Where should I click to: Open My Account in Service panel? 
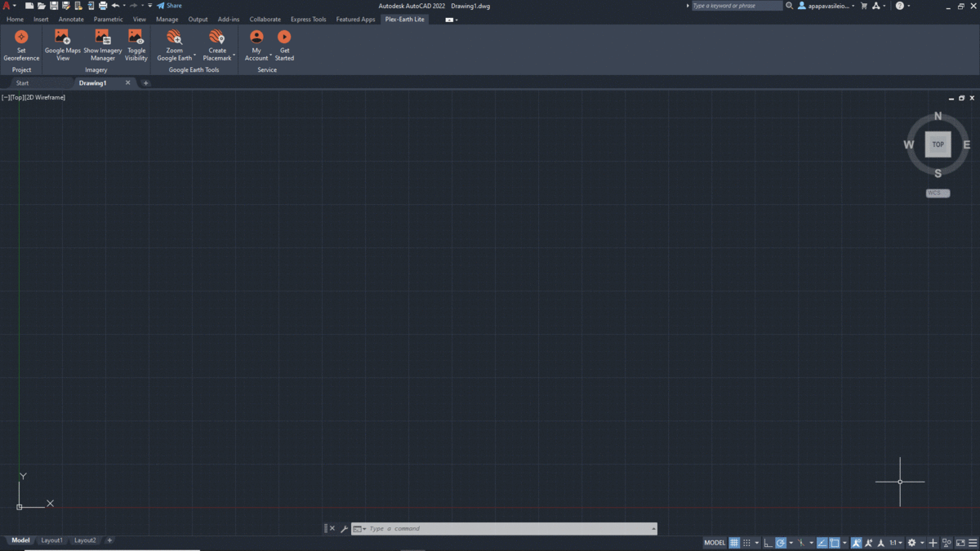(x=256, y=46)
